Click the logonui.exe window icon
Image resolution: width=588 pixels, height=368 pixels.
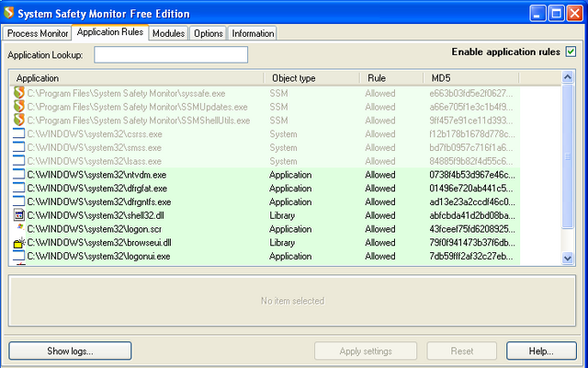18,256
